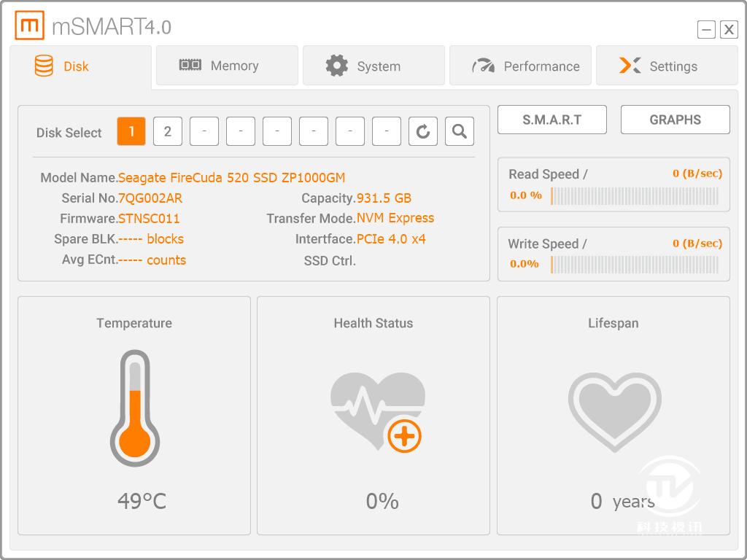Click the mSMART orange logo icon
Image resolution: width=747 pixels, height=560 pixels.
coord(29,26)
